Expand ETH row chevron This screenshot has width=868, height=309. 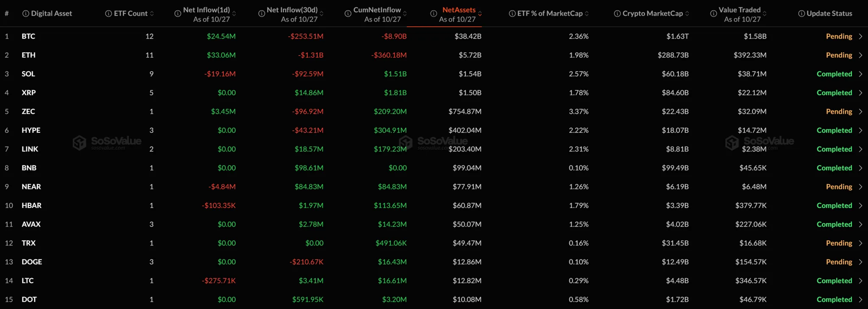point(860,55)
